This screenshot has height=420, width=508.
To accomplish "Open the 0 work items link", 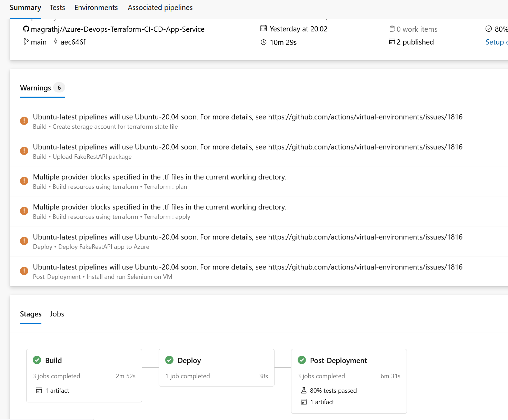I will pos(417,29).
